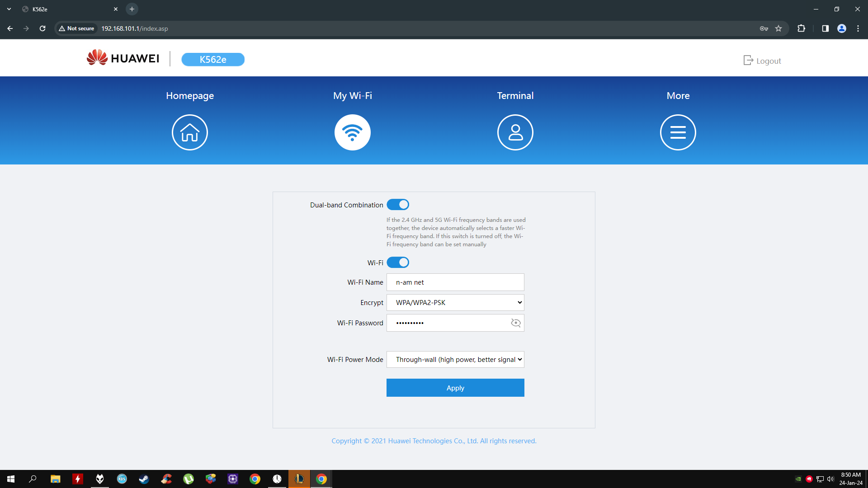Open the Chrome tab search chevron

tap(9, 9)
